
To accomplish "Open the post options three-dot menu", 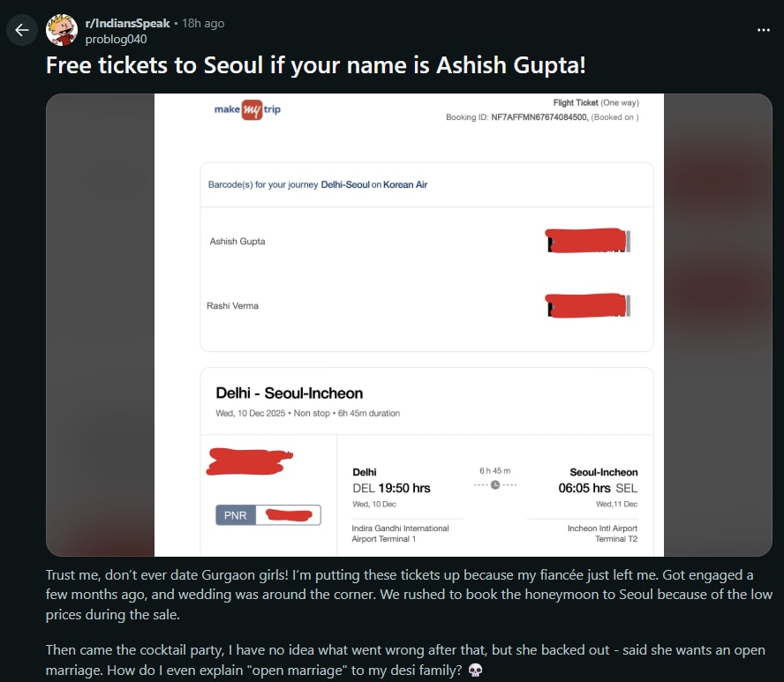I will (765, 29).
